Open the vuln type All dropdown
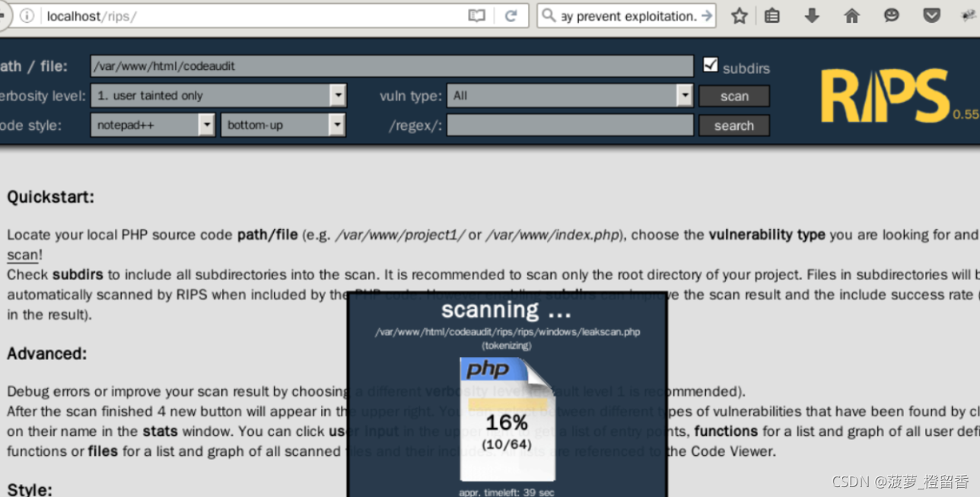Image resolution: width=980 pixels, height=497 pixels. pos(570,95)
